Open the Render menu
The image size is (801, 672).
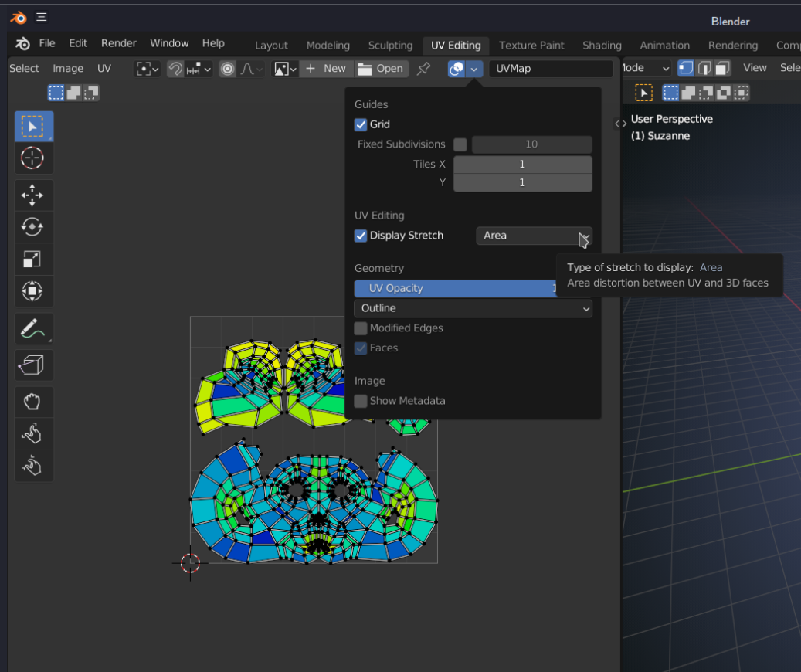[118, 43]
